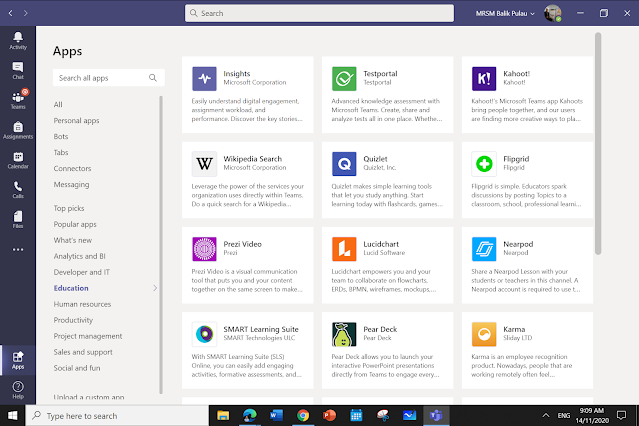Open Windows Start menu
This screenshot has height=426, width=639.
coord(13,415)
